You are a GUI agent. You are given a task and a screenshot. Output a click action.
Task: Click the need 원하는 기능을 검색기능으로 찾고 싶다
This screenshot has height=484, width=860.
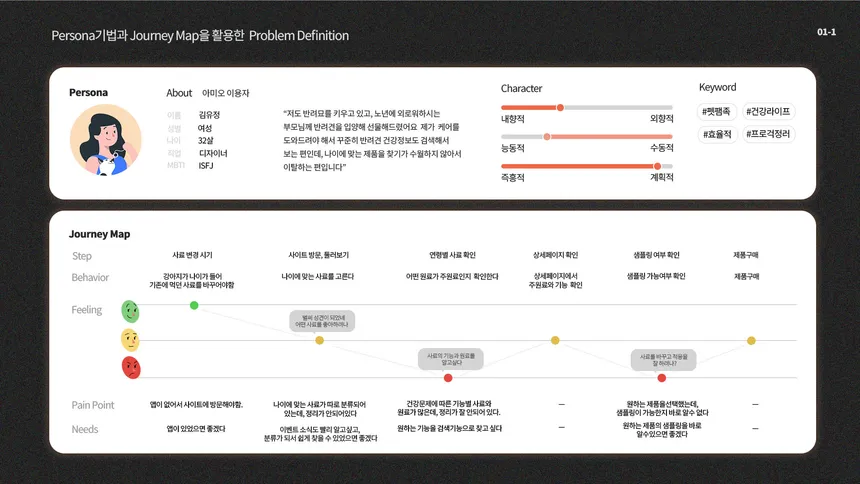click(449, 428)
